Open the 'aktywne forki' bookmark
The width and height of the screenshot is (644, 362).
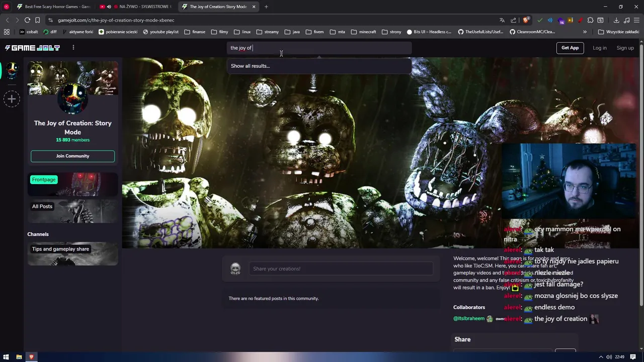(77, 32)
